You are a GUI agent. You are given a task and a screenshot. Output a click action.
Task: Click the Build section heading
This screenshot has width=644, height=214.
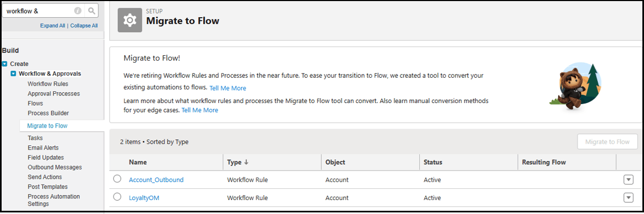click(x=11, y=50)
